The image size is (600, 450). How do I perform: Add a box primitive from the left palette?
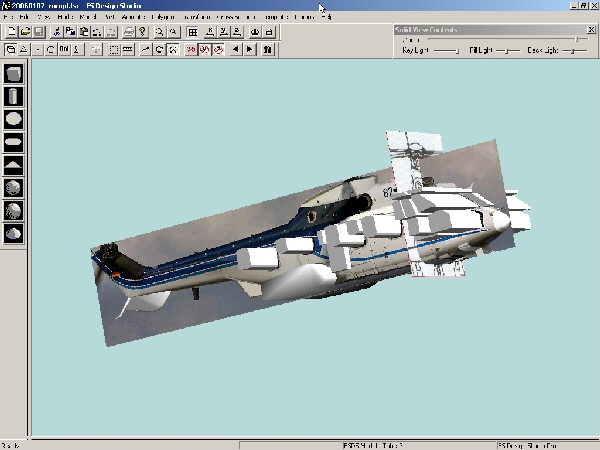point(14,74)
